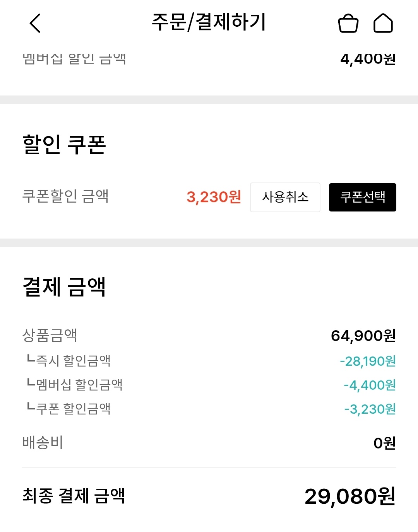The height and width of the screenshot is (532, 418).
Task: Tap the 주문/결제하기 page title
Action: 209,22
